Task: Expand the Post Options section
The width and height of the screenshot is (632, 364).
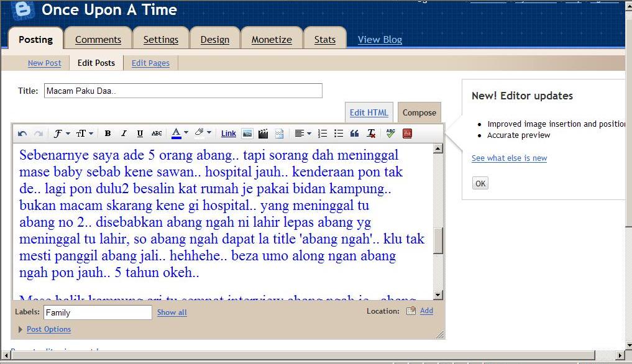Action: [x=48, y=329]
